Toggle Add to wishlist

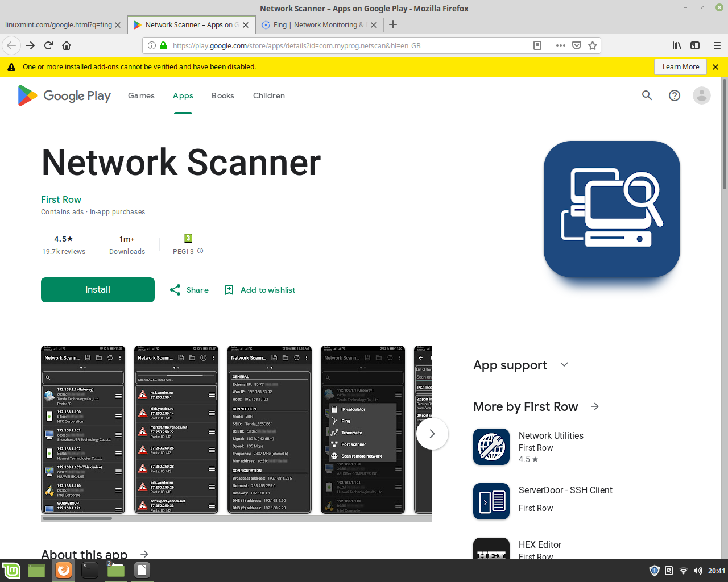click(260, 290)
